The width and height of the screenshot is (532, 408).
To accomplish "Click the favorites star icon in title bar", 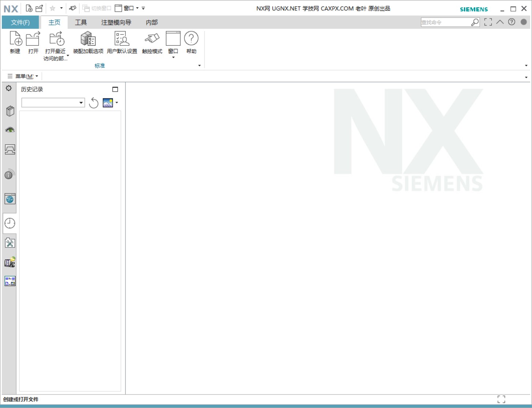I will point(52,8).
